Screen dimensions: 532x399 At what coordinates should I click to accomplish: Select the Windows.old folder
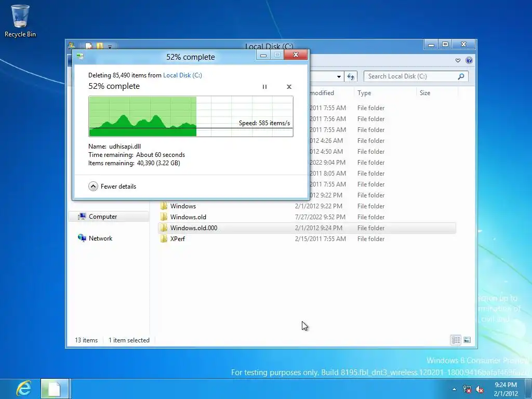click(x=307, y=217)
